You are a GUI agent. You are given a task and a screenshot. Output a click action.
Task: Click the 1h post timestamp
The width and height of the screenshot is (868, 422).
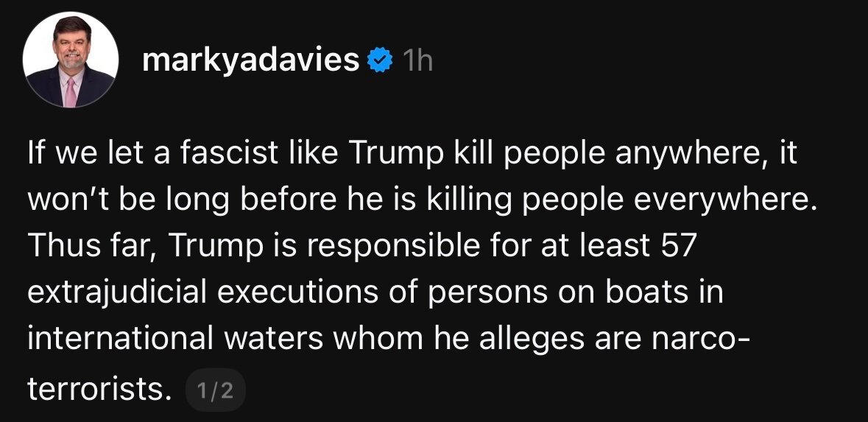pyautogui.click(x=418, y=60)
